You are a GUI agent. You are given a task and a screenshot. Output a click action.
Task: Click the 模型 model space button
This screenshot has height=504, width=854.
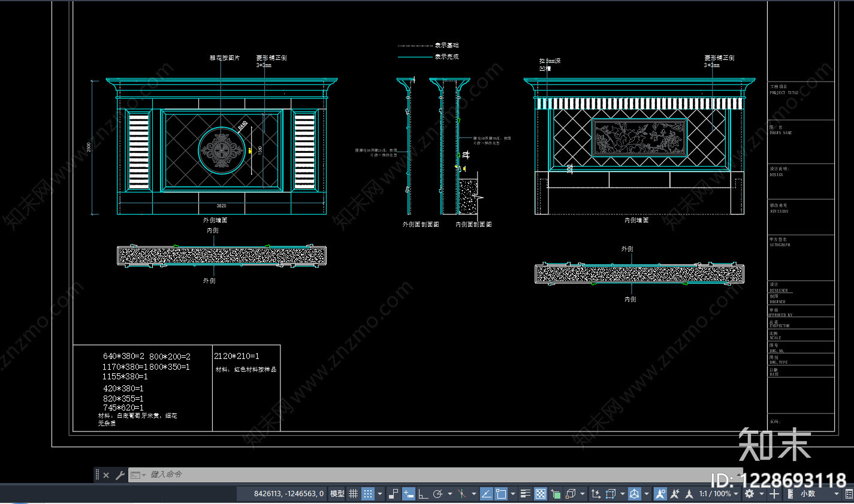pyautogui.click(x=337, y=494)
